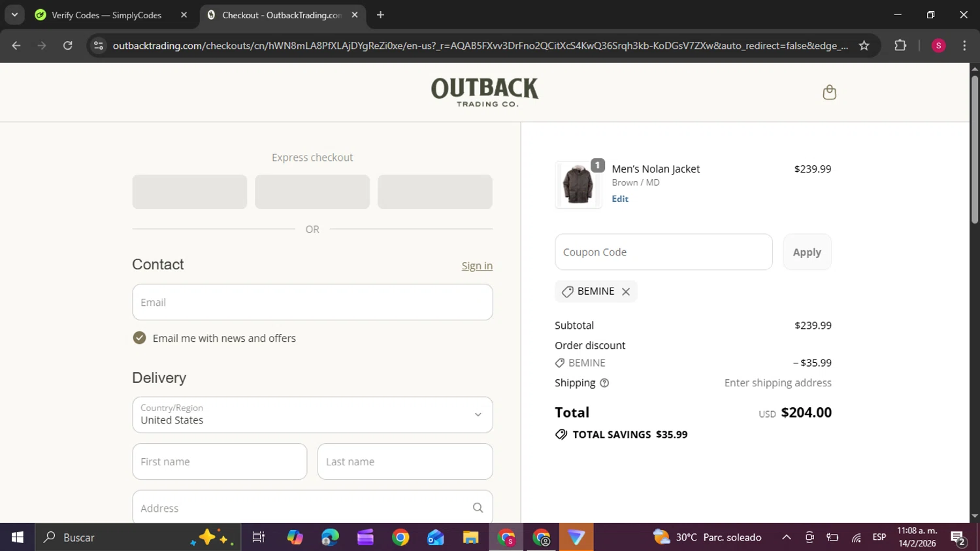The width and height of the screenshot is (980, 551).
Task: Open File Explorer from taskbar
Action: (x=470, y=537)
